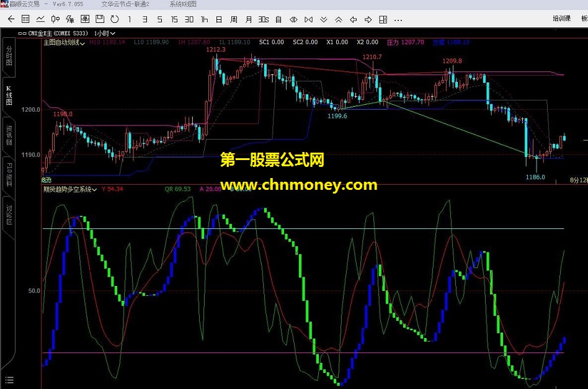The image size is (588, 389).
Task: Click the QR 69.53 indicator value
Action: click(x=178, y=189)
